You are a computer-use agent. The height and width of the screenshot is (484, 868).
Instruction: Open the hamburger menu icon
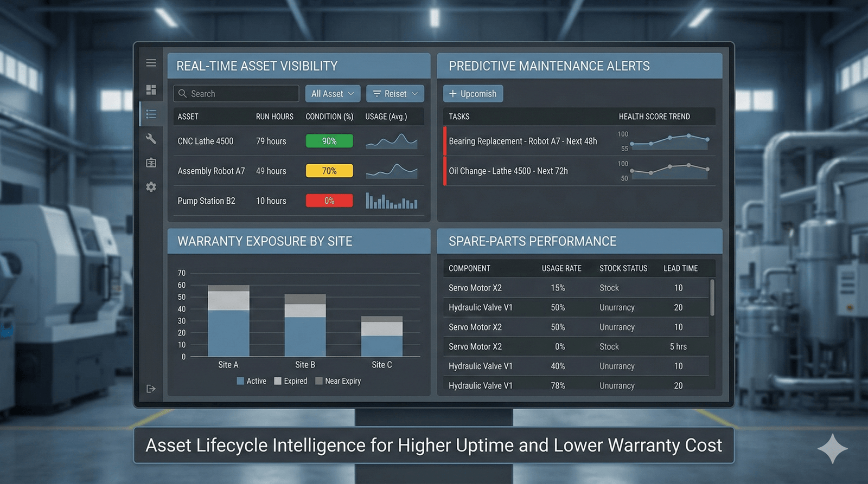tap(151, 63)
